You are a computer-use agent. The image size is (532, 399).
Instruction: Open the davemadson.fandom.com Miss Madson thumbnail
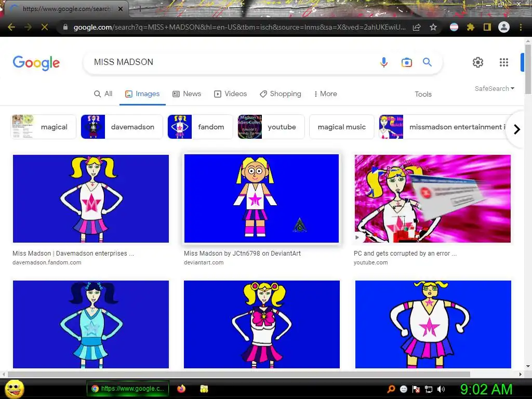pos(90,198)
